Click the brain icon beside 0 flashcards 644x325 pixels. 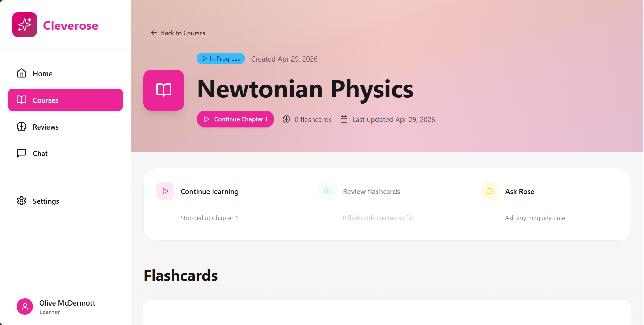point(286,119)
